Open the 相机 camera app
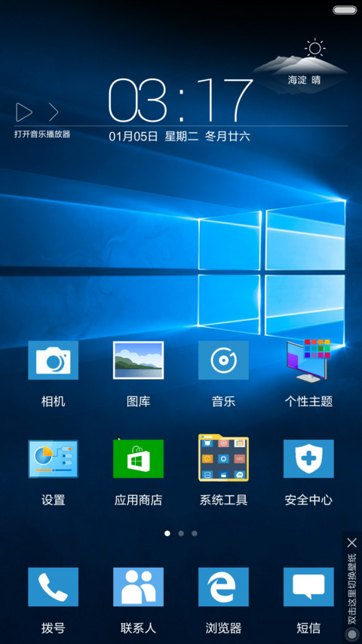 point(53,360)
